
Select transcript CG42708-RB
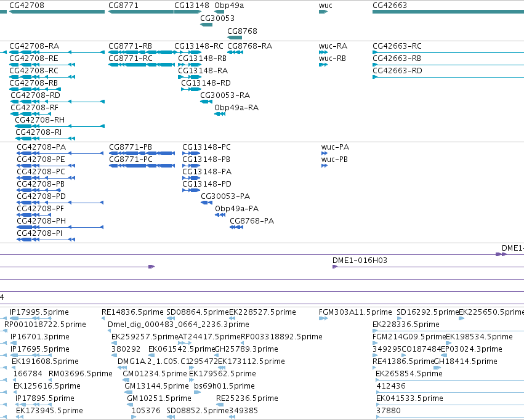point(34,83)
